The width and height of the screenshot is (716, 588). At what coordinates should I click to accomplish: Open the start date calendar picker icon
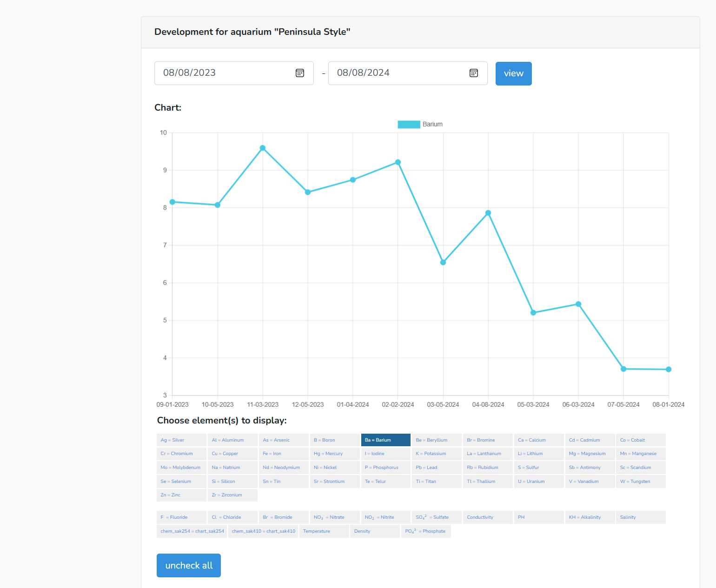coord(300,73)
